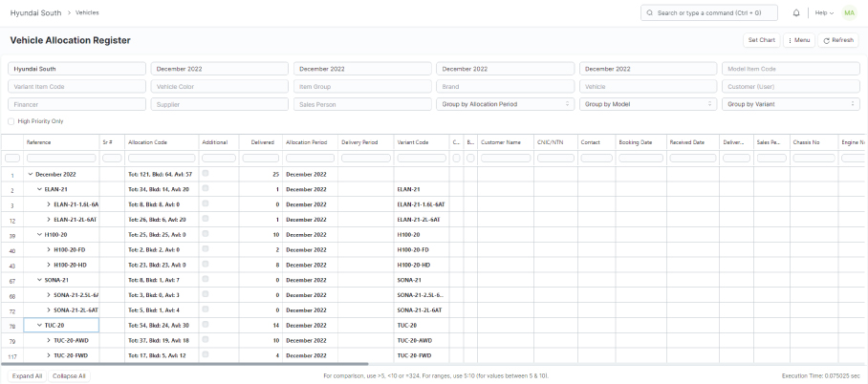Screen dimensions: 868x384
Task: Toggle Additional checkbox in TUC-20-FWD row
Action: click(206, 354)
